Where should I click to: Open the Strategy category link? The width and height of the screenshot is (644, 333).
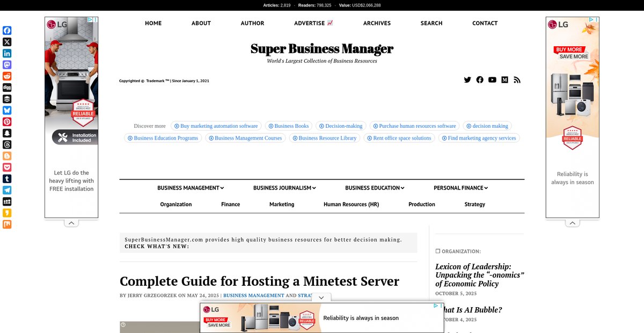[x=475, y=204]
